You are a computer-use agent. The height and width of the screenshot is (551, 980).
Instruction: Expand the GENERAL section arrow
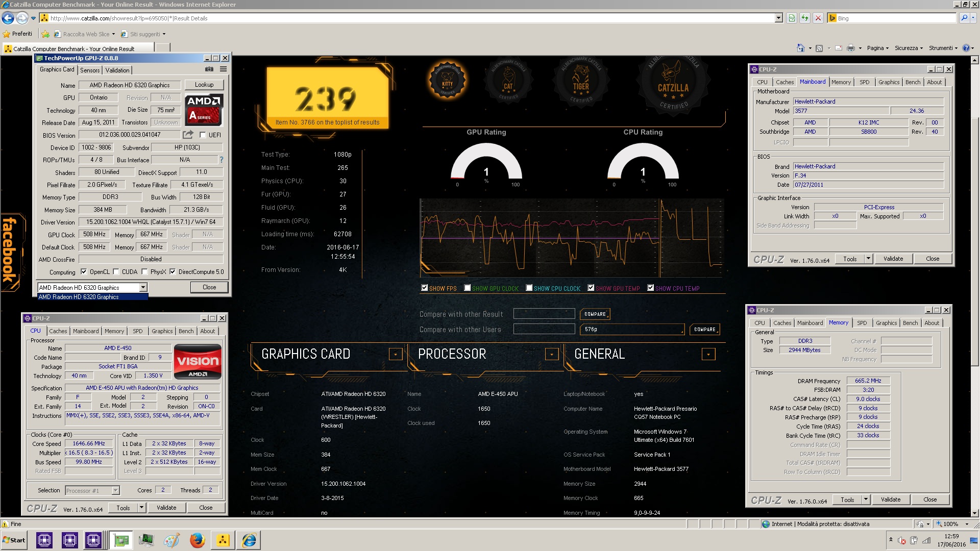708,354
